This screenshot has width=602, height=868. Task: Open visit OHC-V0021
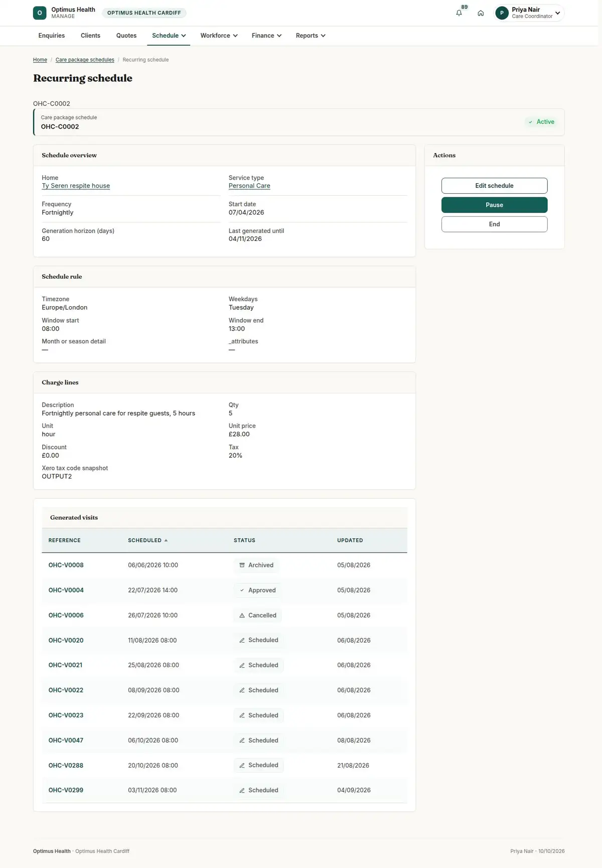(65, 665)
